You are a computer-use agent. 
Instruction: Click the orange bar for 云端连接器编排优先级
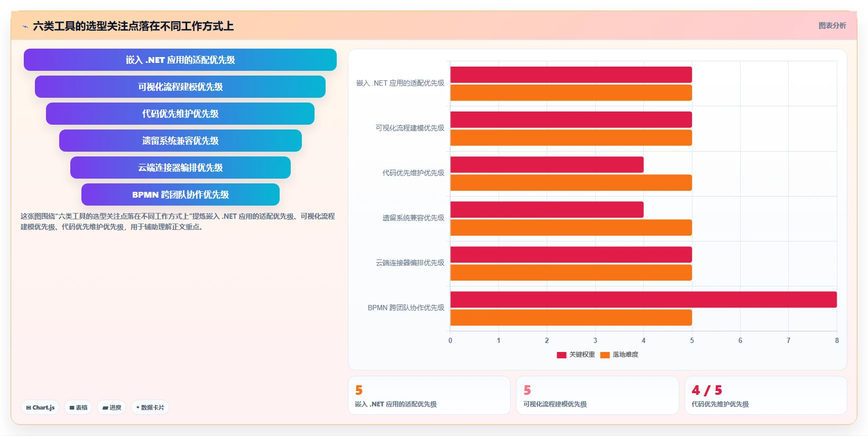click(571, 272)
